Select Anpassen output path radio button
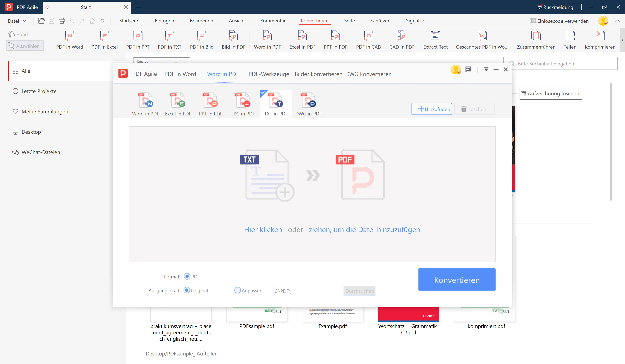 pos(237,290)
